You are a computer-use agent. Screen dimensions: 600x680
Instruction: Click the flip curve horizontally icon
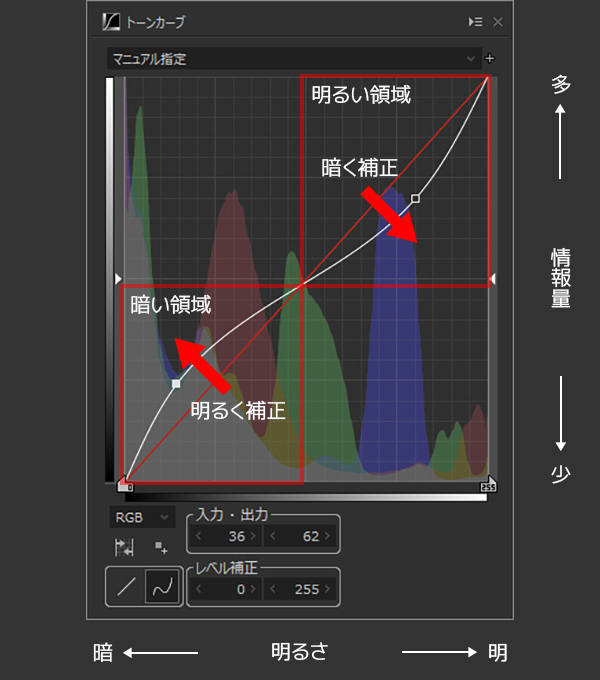[x=124, y=547]
